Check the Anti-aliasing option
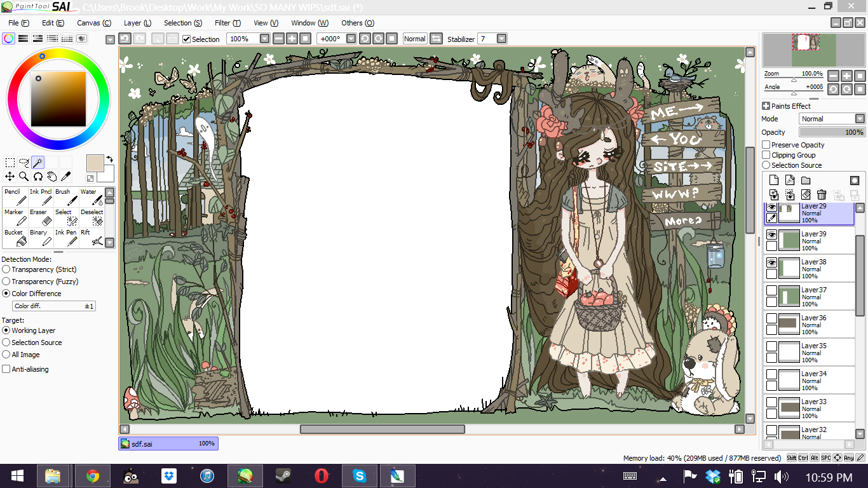The image size is (868, 488). pos(6,369)
